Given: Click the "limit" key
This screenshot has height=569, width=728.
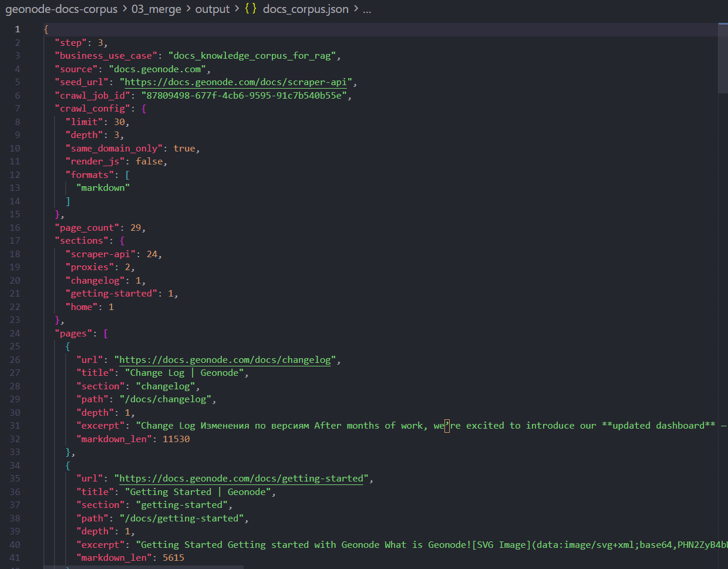Looking at the screenshot, I should [x=84, y=122].
